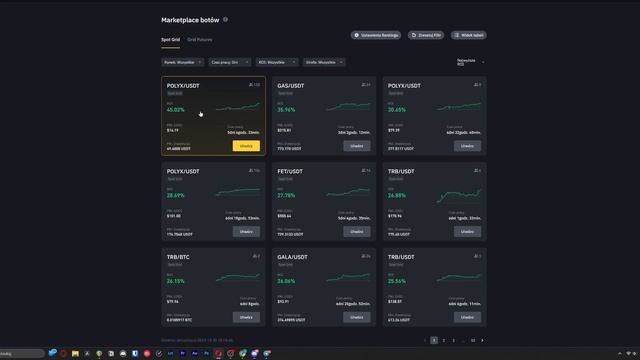Click ROI chart on POLYX/USDT 45.02% card
Viewport: 640px width, 360px height.
pos(238,107)
